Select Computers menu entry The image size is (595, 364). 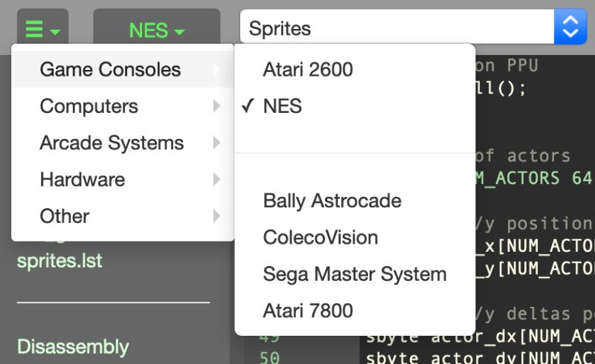coord(123,106)
